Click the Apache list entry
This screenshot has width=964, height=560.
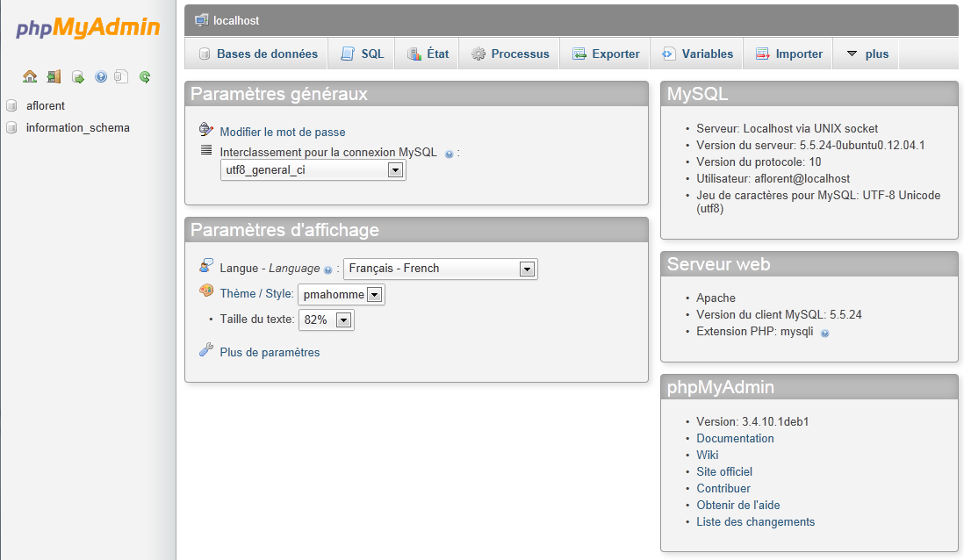pyautogui.click(x=716, y=298)
